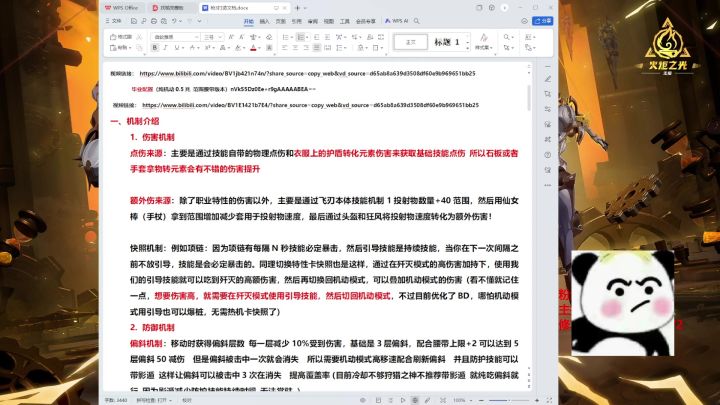The image size is (720, 405).
Task: Toggle bold formatting in the ribbon
Action: [155, 47]
